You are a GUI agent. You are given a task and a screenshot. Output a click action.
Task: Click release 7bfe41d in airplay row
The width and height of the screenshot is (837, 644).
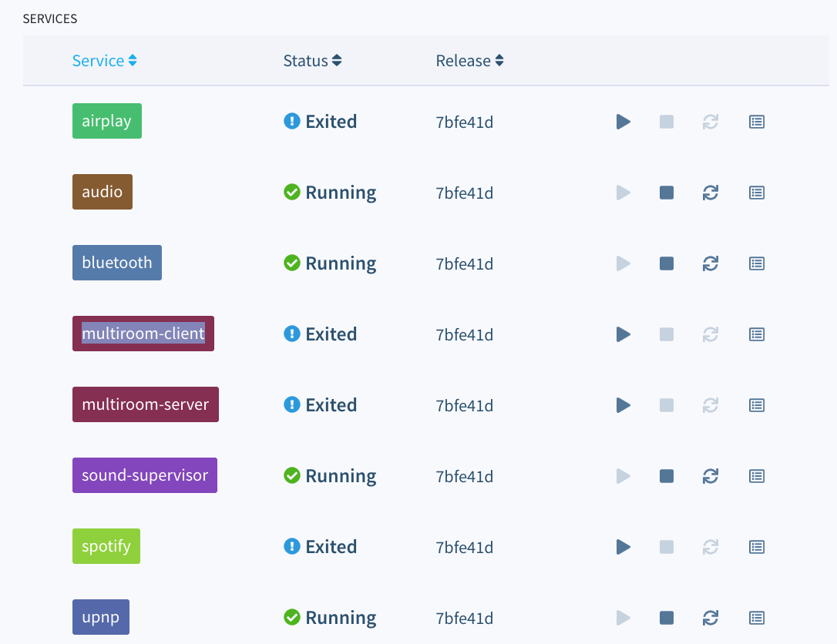[x=465, y=122]
